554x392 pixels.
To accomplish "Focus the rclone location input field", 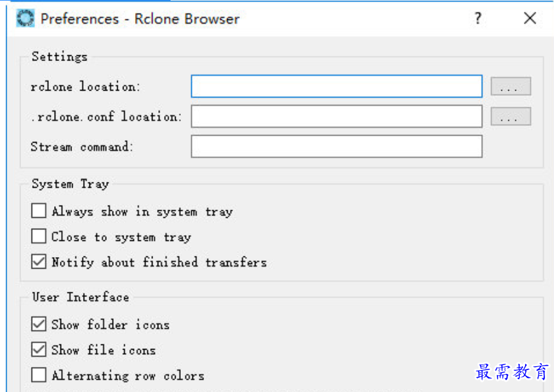I will pos(337,86).
